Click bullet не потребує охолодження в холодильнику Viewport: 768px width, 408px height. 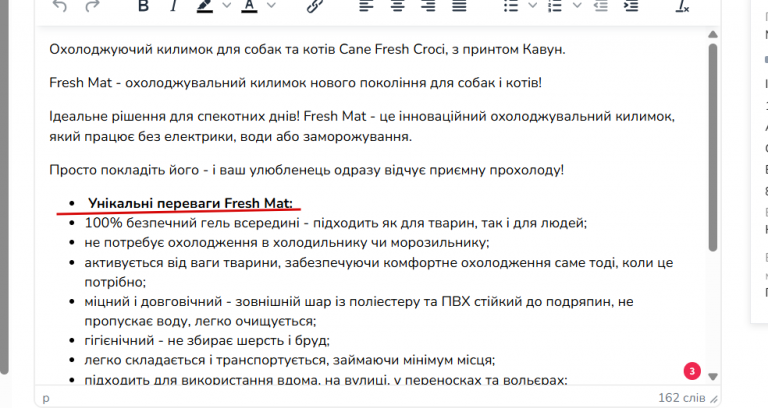click(x=287, y=242)
